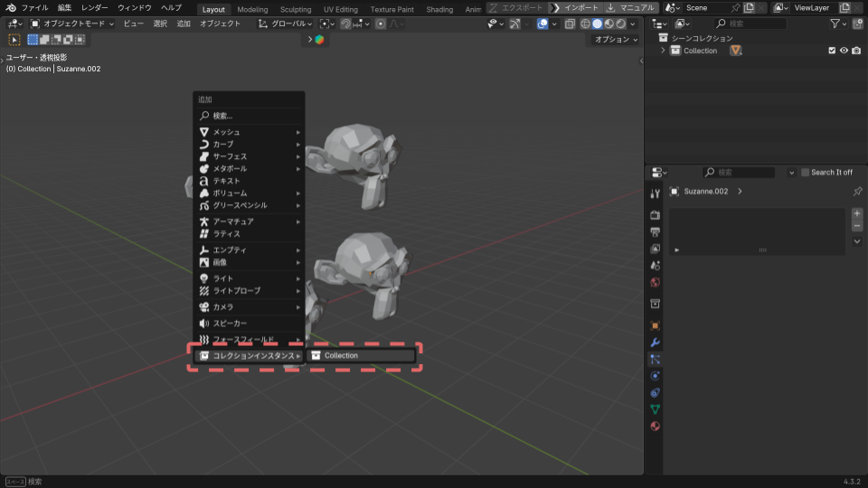
Task: Click the plus button in properties list
Action: pyautogui.click(x=857, y=213)
